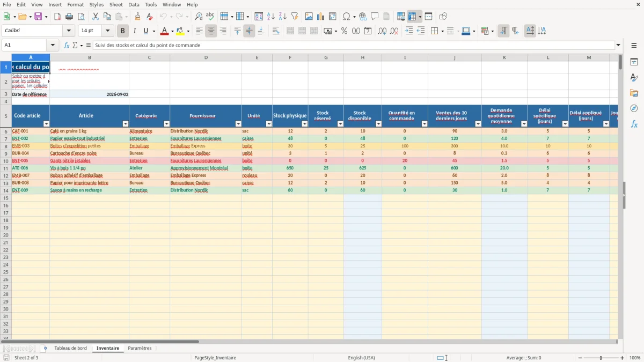Toggle Center Horizontally alignment
This screenshot has height=362, width=644.
211,31
